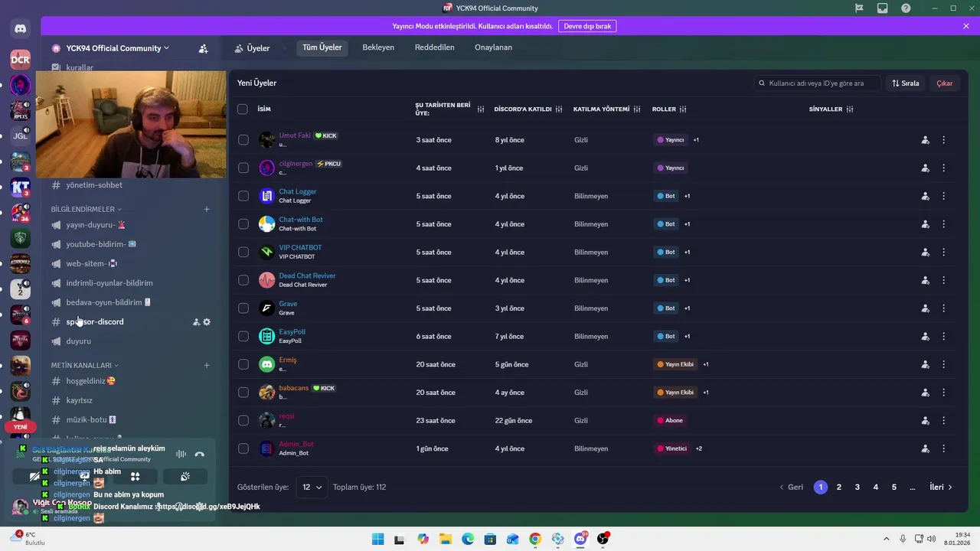Select all members header checkbox
980x551 pixels.
243,109
